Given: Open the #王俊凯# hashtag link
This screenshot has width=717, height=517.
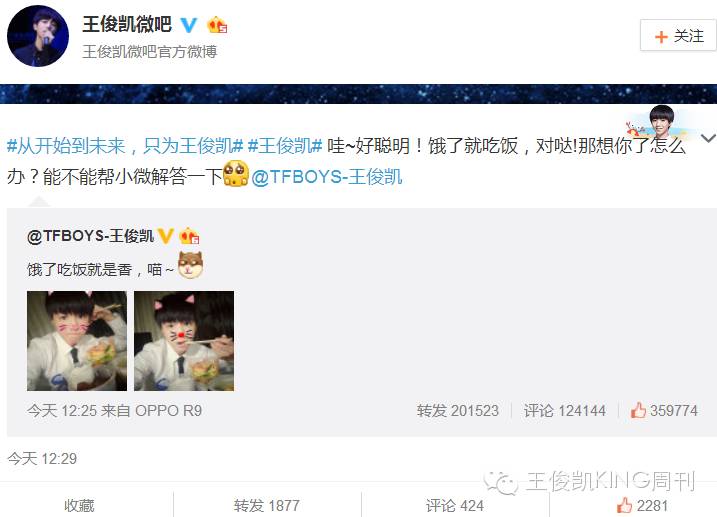Looking at the screenshot, I should tap(285, 146).
